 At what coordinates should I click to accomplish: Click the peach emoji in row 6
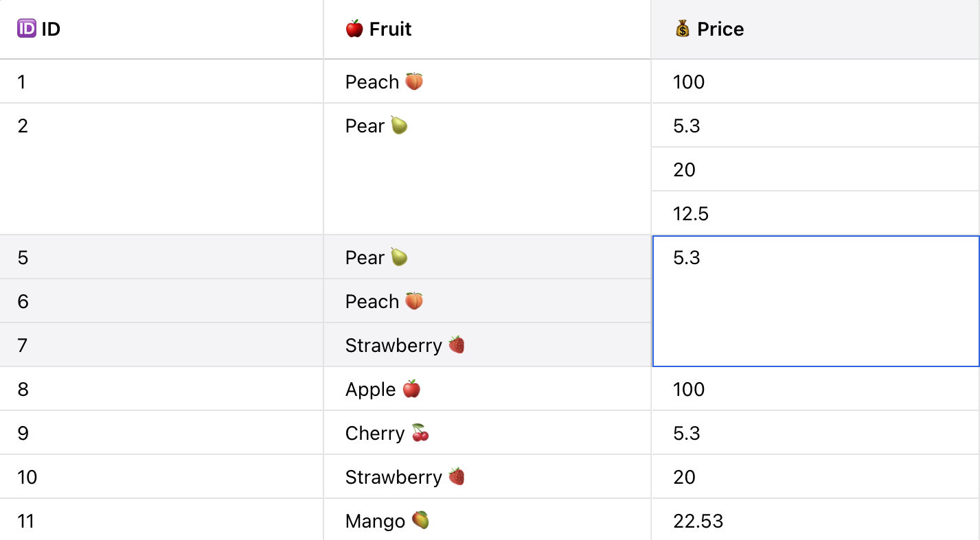(x=414, y=301)
